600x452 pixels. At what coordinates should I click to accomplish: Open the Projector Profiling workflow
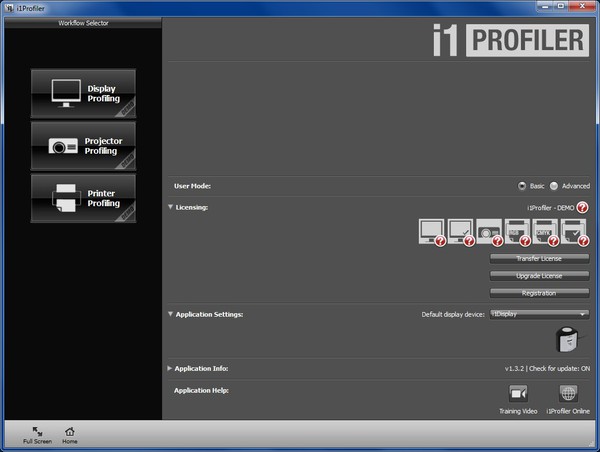click(x=83, y=146)
